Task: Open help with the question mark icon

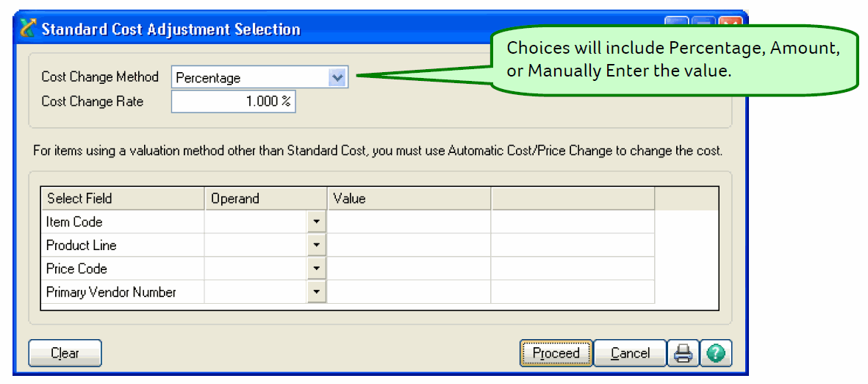Action: [x=716, y=354]
